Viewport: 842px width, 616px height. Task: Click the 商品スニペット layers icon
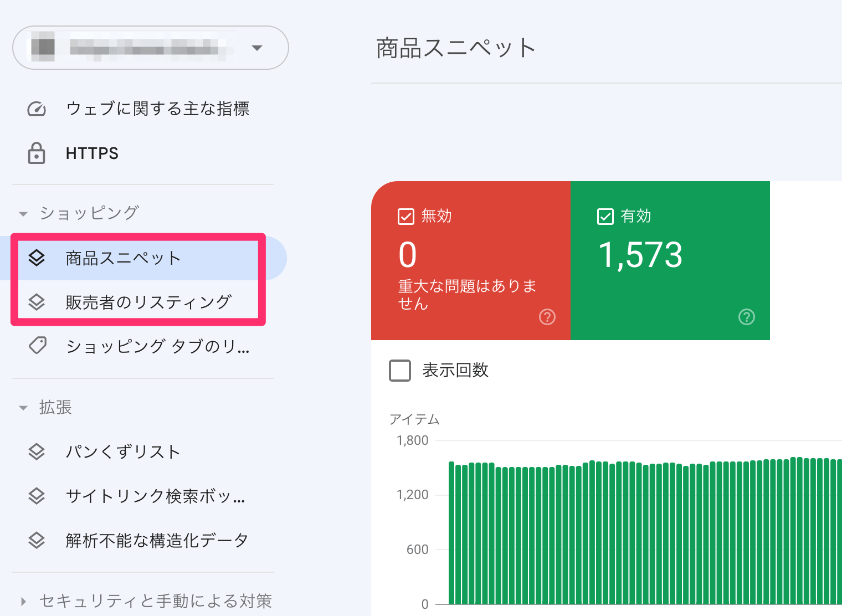pyautogui.click(x=37, y=258)
